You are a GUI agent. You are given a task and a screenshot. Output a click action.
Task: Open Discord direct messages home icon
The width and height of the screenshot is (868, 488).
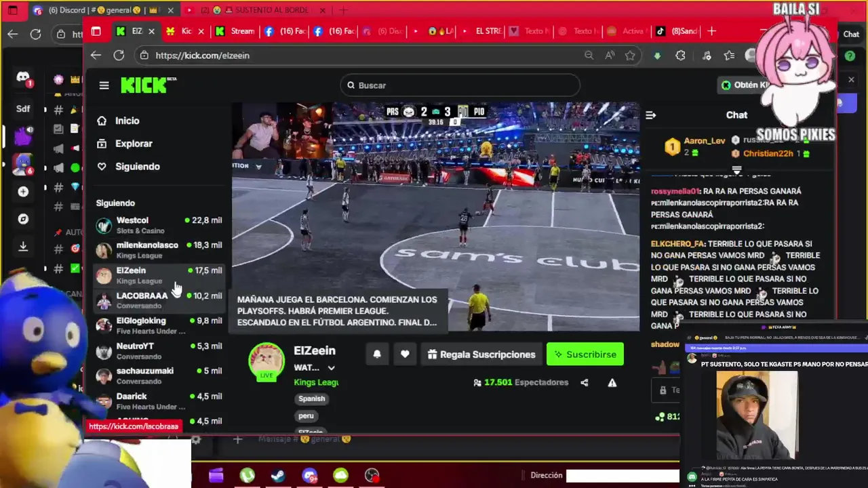(x=23, y=78)
